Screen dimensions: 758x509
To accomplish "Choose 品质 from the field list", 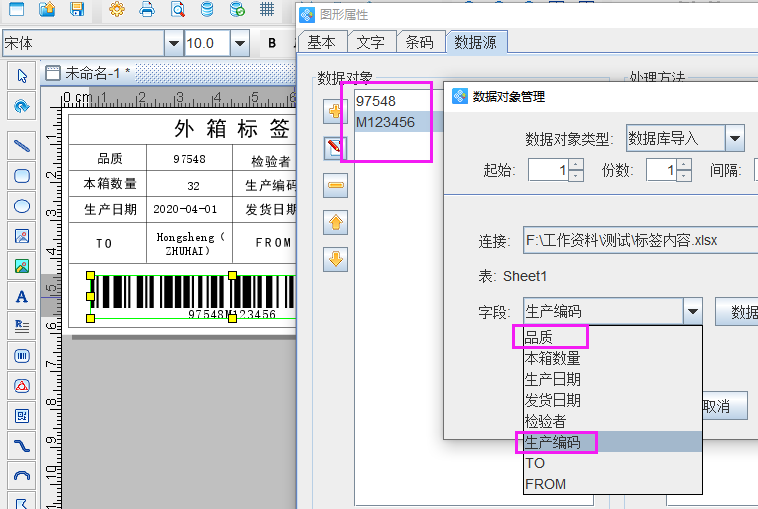I will point(542,337).
